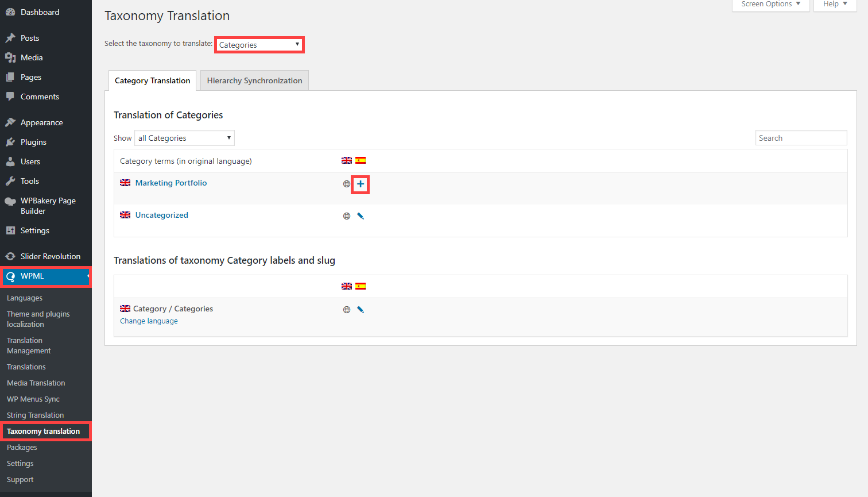
Task: Open Taxonomy translation submenu item
Action: [x=44, y=431]
